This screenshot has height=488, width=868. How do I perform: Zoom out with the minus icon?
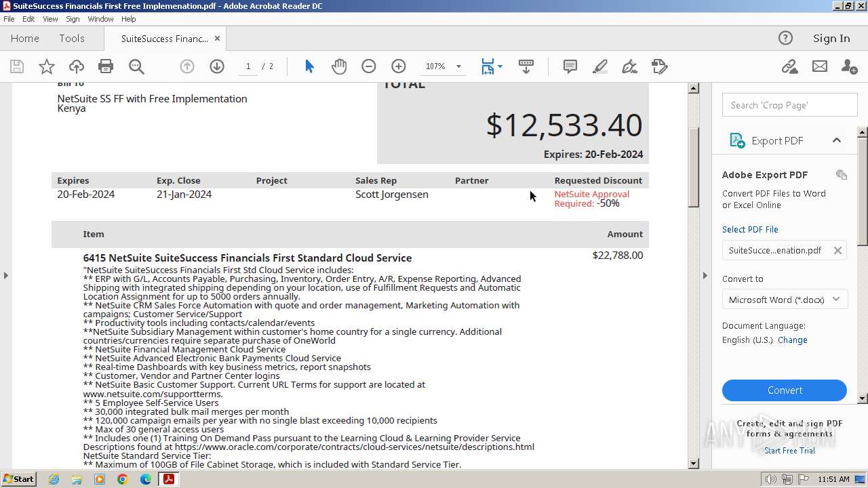click(x=369, y=66)
